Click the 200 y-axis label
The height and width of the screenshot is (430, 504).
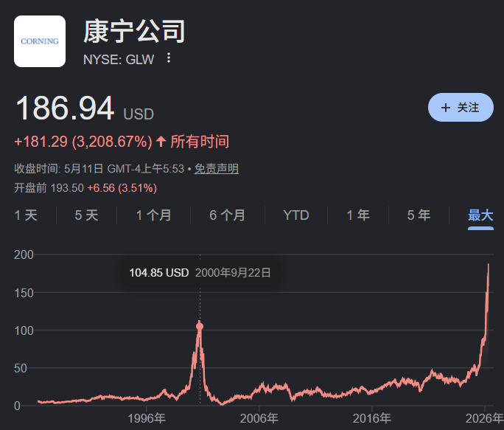point(24,254)
